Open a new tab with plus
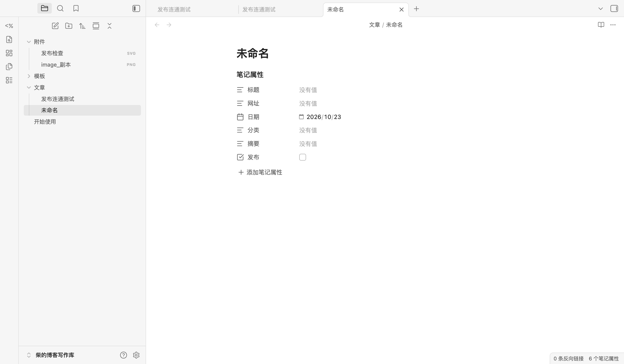The image size is (624, 364). coord(416,9)
